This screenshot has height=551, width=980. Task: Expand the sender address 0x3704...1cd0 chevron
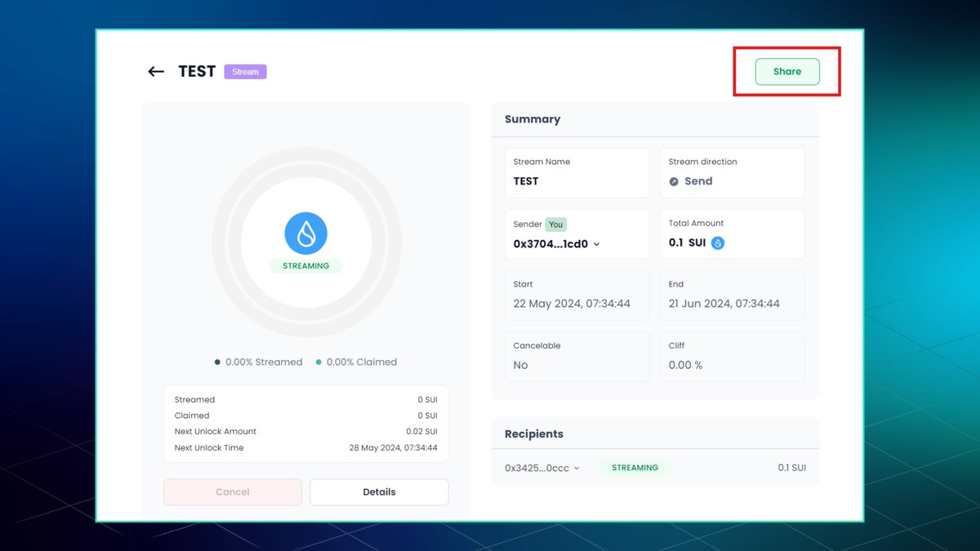(596, 244)
